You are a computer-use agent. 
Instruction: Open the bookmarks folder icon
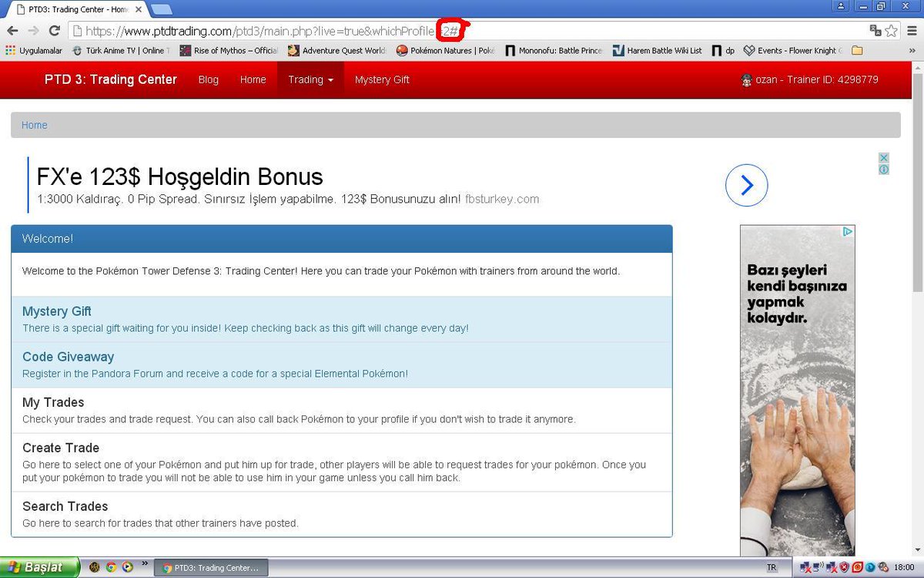857,50
